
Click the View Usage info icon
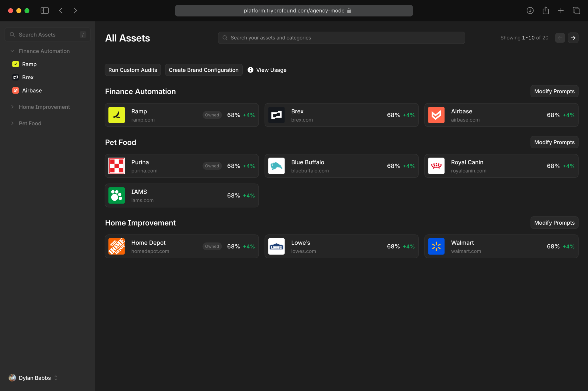pos(250,70)
